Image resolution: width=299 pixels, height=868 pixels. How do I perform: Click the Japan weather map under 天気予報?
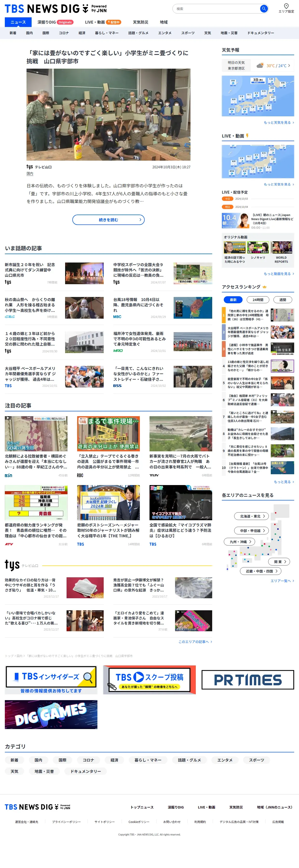pyautogui.click(x=258, y=96)
